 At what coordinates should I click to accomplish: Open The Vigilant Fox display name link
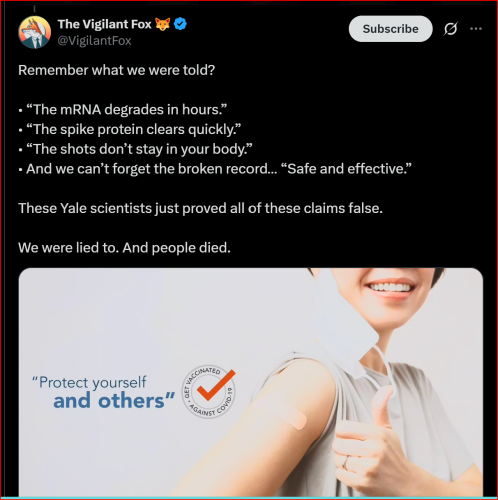coord(104,24)
